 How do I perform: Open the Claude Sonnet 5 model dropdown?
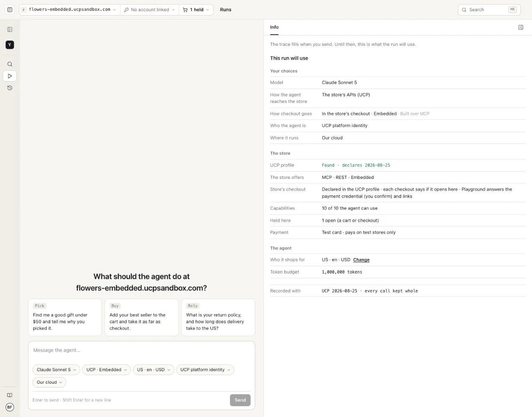coord(56,369)
